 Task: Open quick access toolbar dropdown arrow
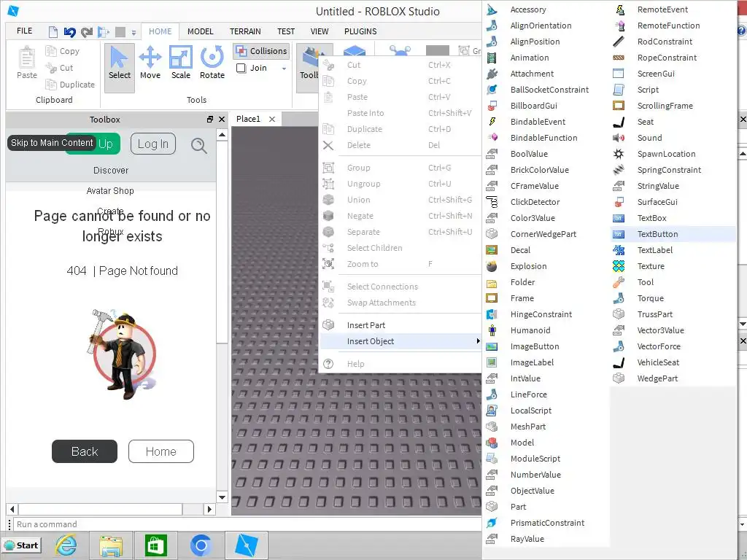(134, 32)
